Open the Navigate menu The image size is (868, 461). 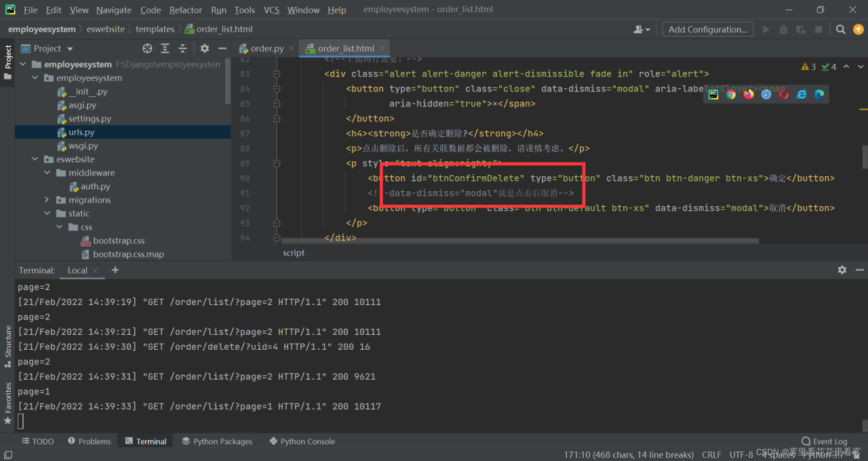(114, 10)
